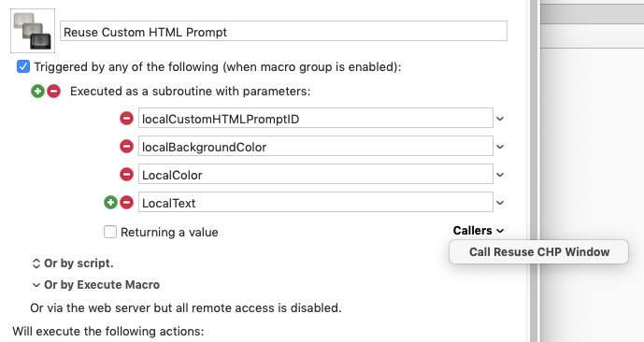The image size is (644, 342).
Task: Open the dropdown beside localCustomHTMLPromptID
Action: (x=500, y=119)
